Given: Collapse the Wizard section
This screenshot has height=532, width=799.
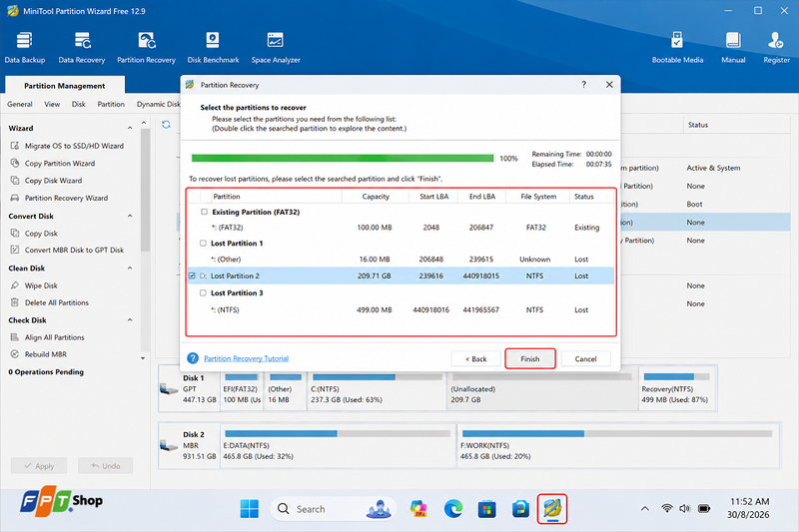Looking at the screenshot, I should click(130, 129).
